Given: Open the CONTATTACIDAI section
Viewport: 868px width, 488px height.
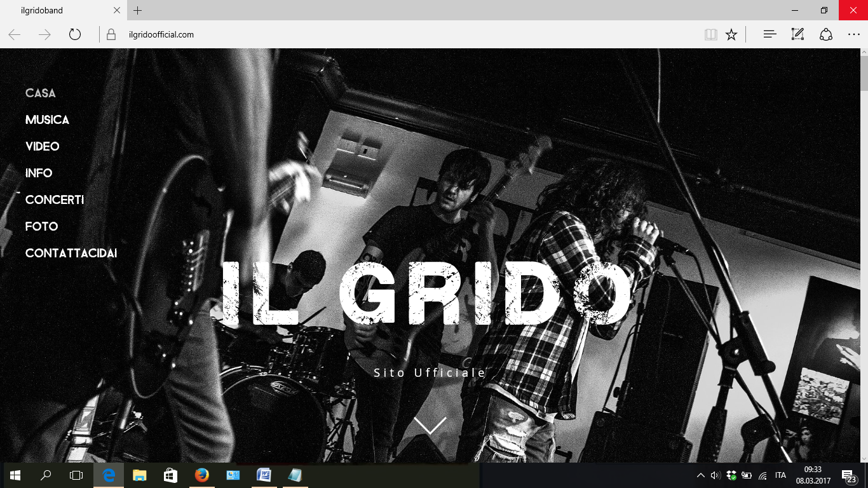Looking at the screenshot, I should 71,253.
